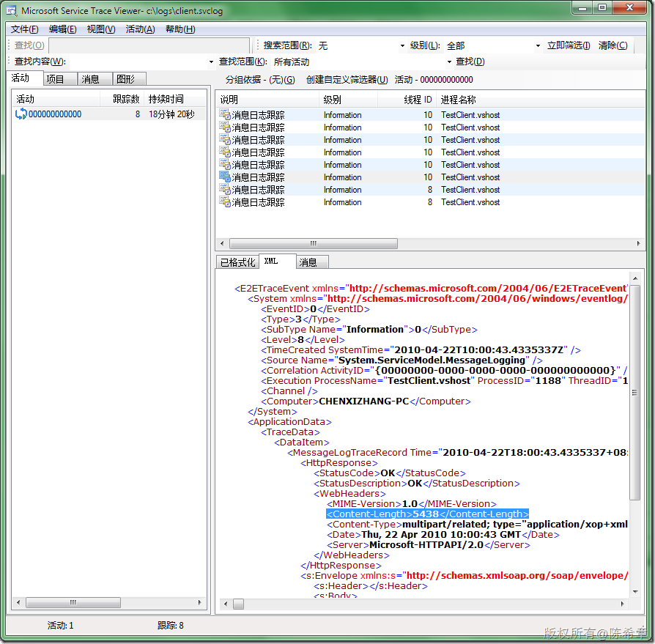Click 分组依据 - (无)(G) toolbar item

[x=260, y=80]
